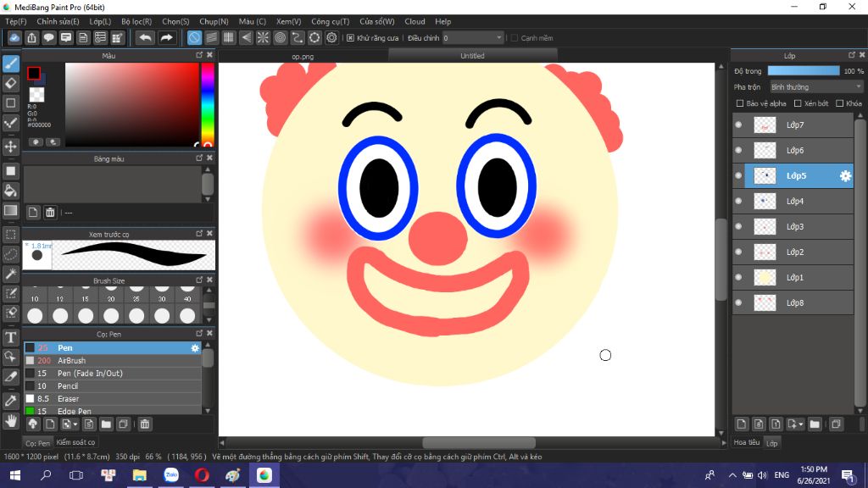Viewport: 868px width, 488px height.
Task: Select the Text tool
Action: 11,336
